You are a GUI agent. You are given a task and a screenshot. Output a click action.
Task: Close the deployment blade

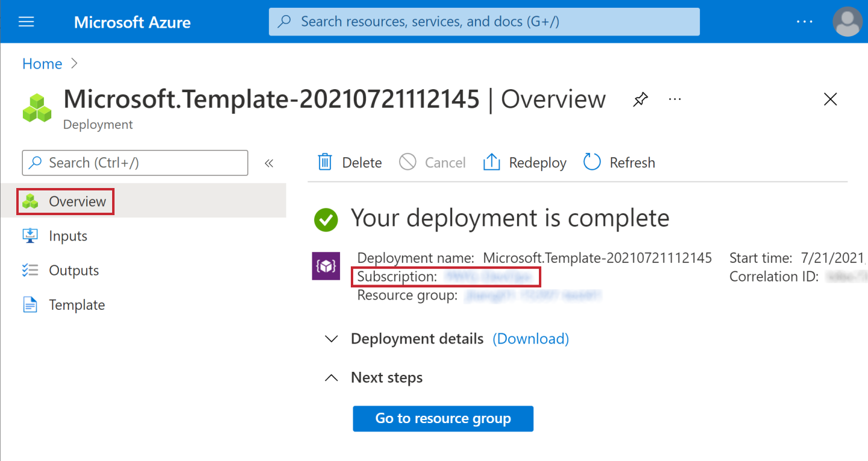click(x=830, y=99)
